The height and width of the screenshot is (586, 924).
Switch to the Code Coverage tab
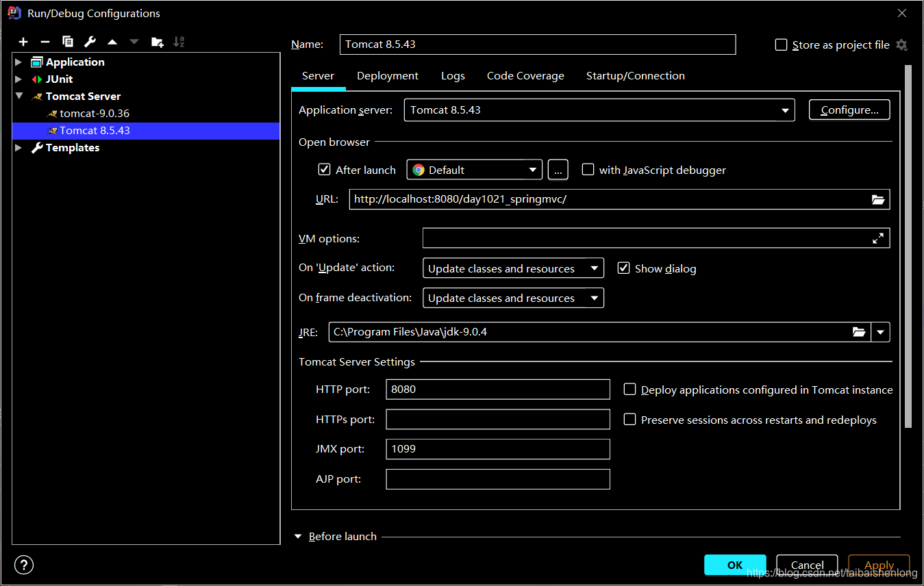pyautogui.click(x=525, y=76)
